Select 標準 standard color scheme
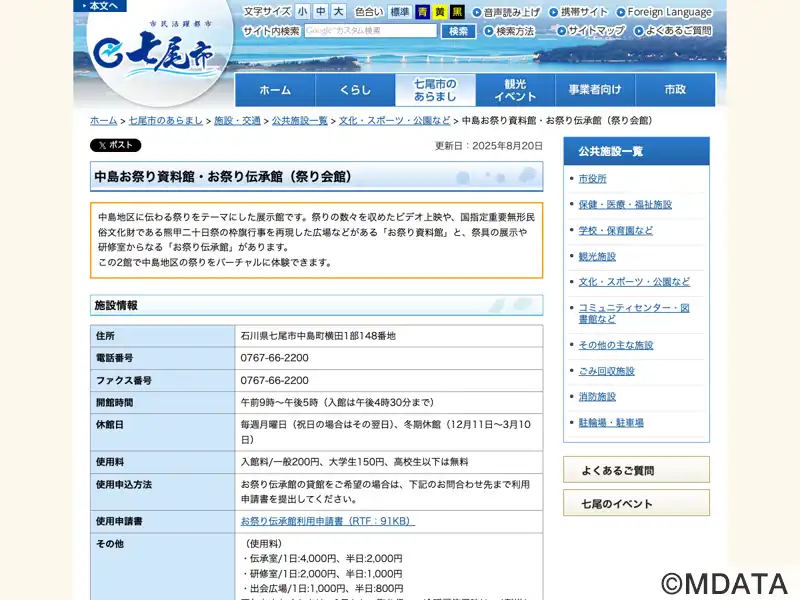 click(400, 12)
